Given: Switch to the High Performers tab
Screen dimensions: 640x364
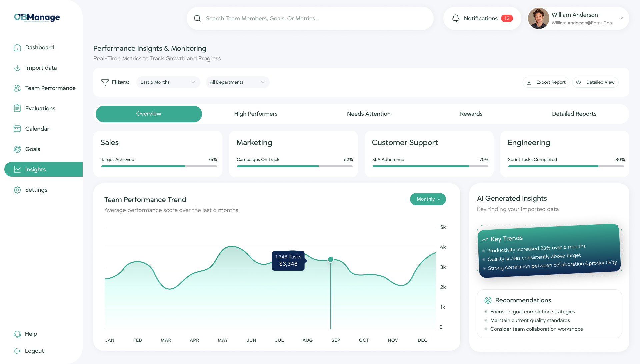Looking at the screenshot, I should (x=256, y=114).
